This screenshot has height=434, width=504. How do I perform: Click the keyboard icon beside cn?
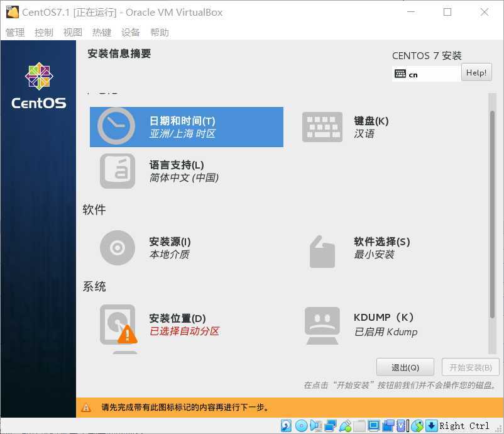pyautogui.click(x=400, y=74)
